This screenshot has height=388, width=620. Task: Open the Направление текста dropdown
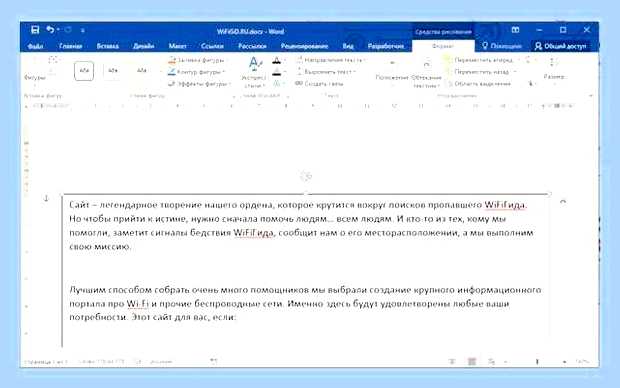331,60
